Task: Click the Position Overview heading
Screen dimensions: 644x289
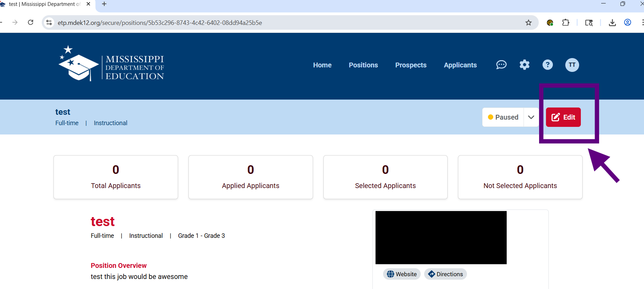Action: [119, 265]
